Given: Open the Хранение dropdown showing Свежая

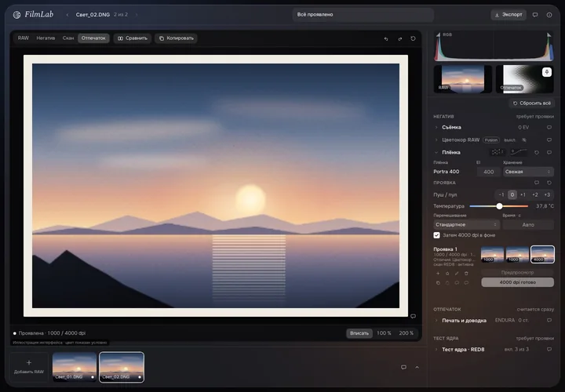Looking at the screenshot, I should coord(528,172).
